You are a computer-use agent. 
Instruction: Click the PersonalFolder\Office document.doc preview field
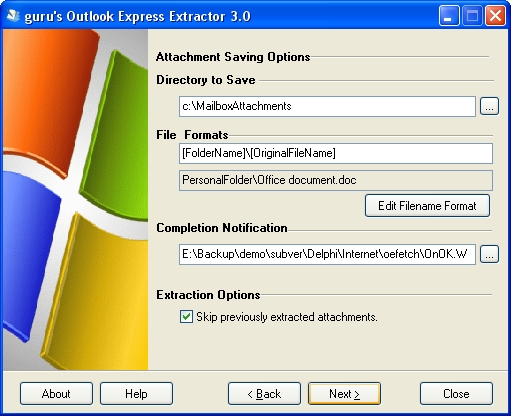(x=336, y=180)
